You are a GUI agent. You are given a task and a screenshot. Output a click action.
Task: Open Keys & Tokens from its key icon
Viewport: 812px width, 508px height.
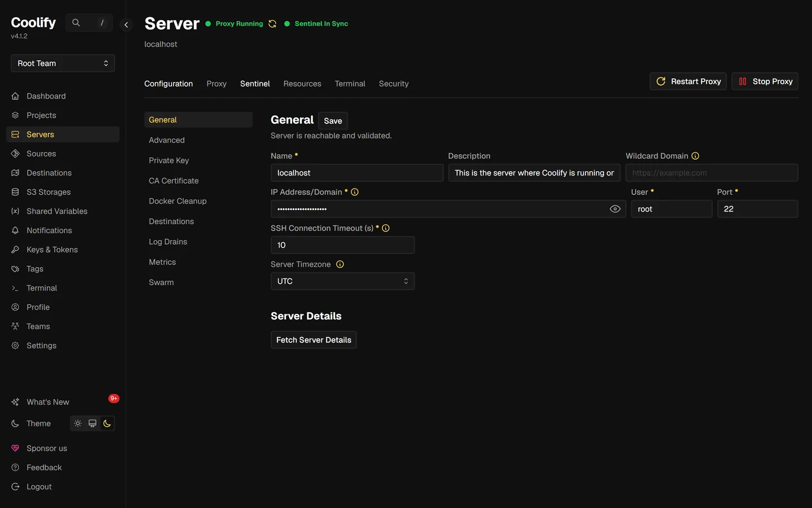(15, 249)
